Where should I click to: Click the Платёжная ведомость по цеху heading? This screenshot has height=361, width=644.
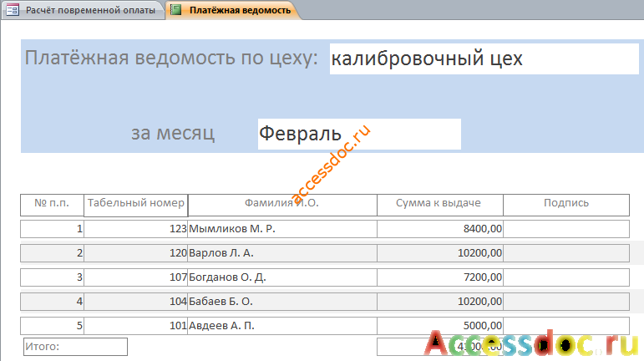point(171,58)
